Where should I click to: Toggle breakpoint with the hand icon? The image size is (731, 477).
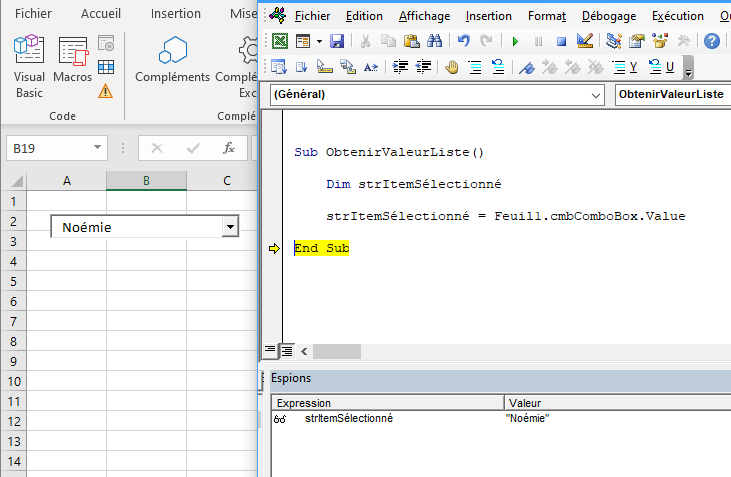(452, 67)
